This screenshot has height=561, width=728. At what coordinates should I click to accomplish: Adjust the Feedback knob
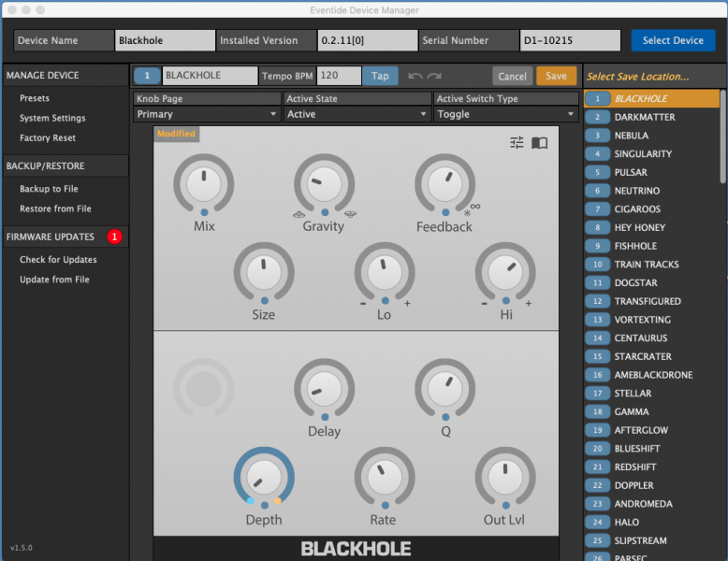coord(444,184)
